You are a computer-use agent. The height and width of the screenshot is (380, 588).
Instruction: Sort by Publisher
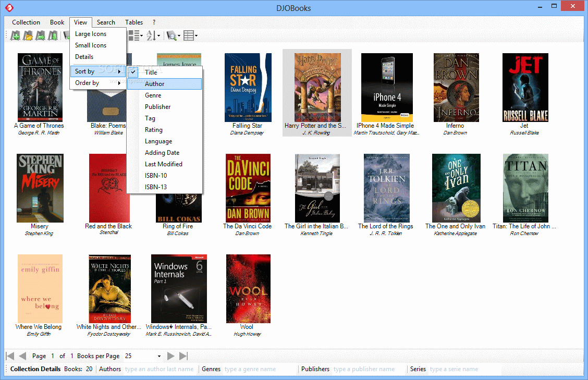(x=165, y=107)
